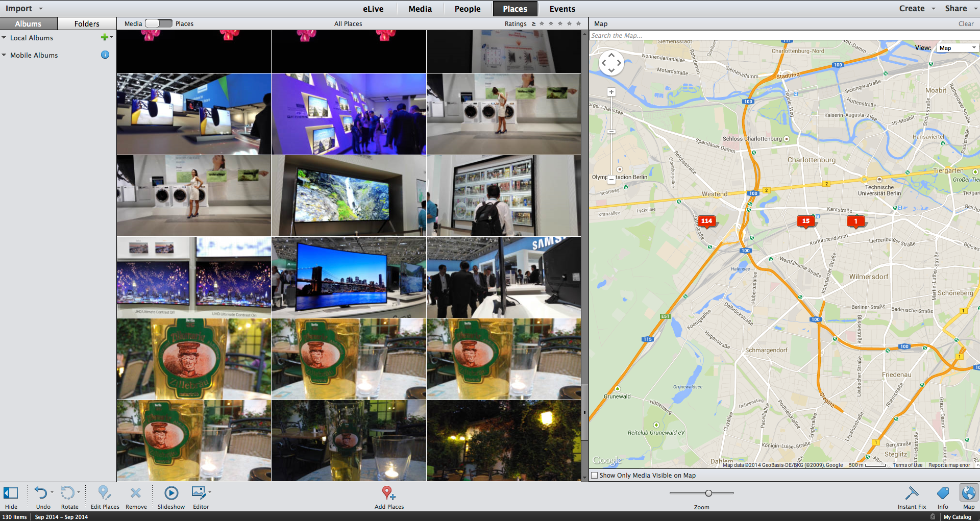Click the Clear map button

tap(966, 24)
